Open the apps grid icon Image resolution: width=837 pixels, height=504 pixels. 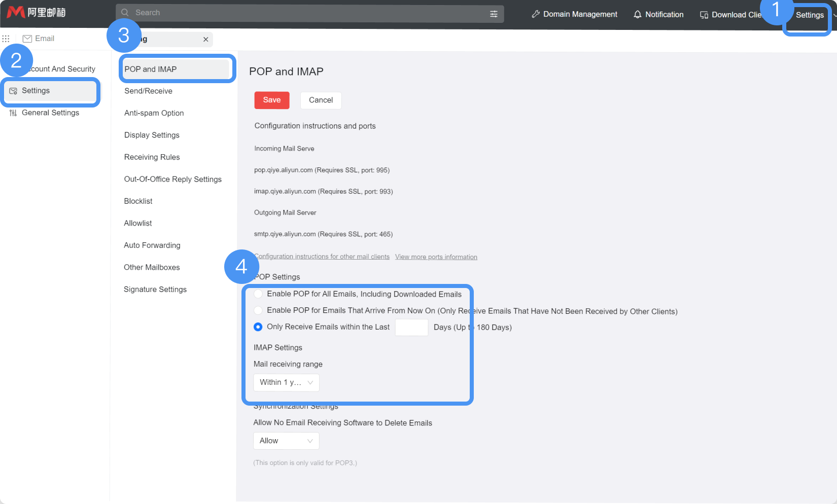coord(6,39)
